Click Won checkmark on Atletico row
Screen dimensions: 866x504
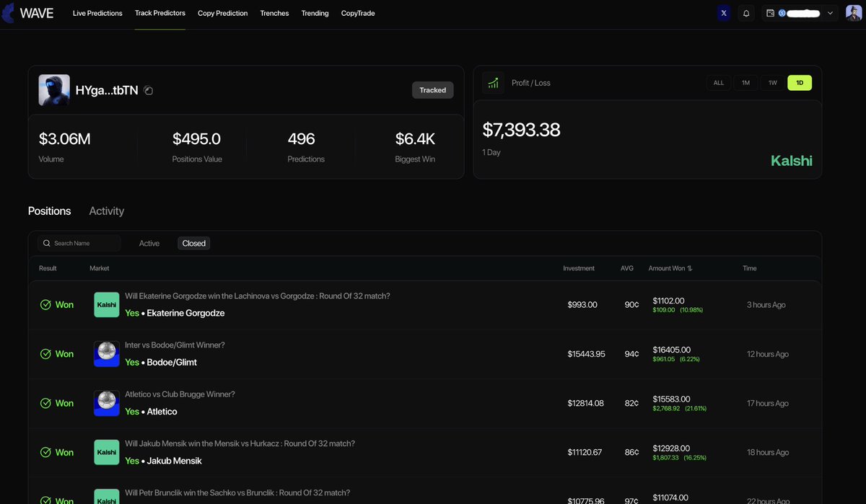point(45,403)
